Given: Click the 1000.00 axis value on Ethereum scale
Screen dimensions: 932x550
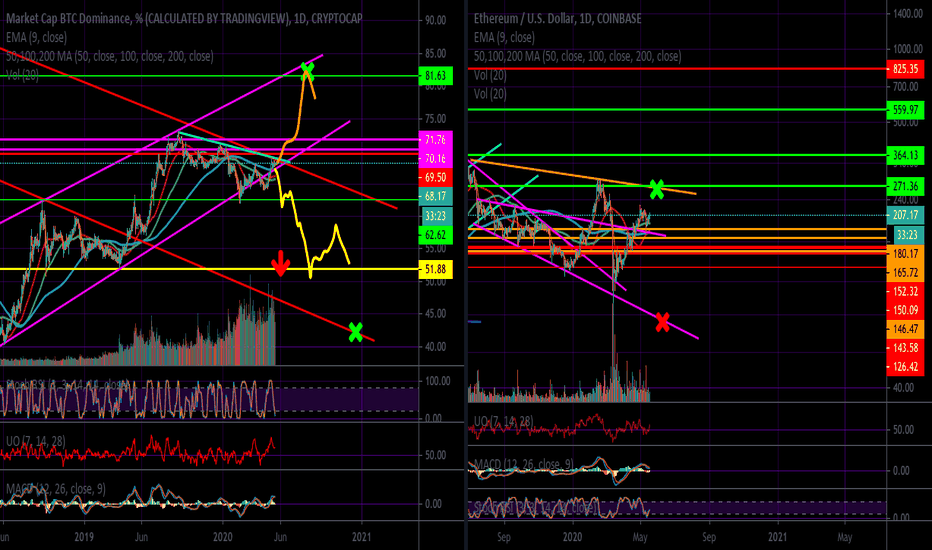Looking at the screenshot, I should [908, 49].
